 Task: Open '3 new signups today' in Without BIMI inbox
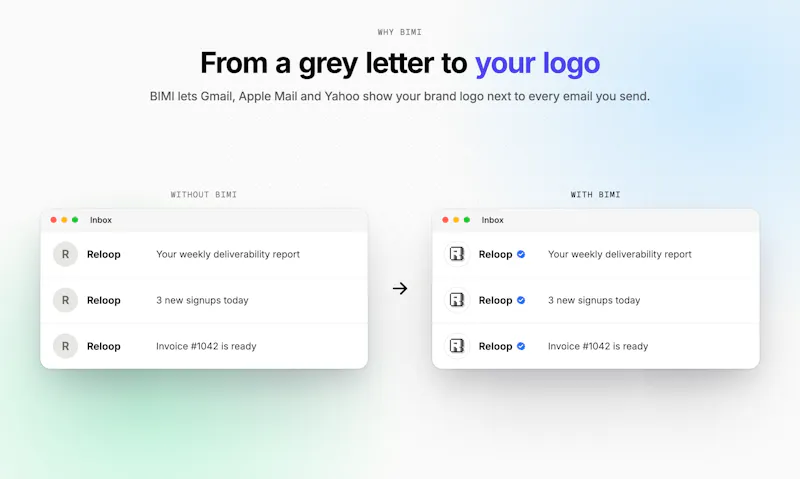[203, 300]
